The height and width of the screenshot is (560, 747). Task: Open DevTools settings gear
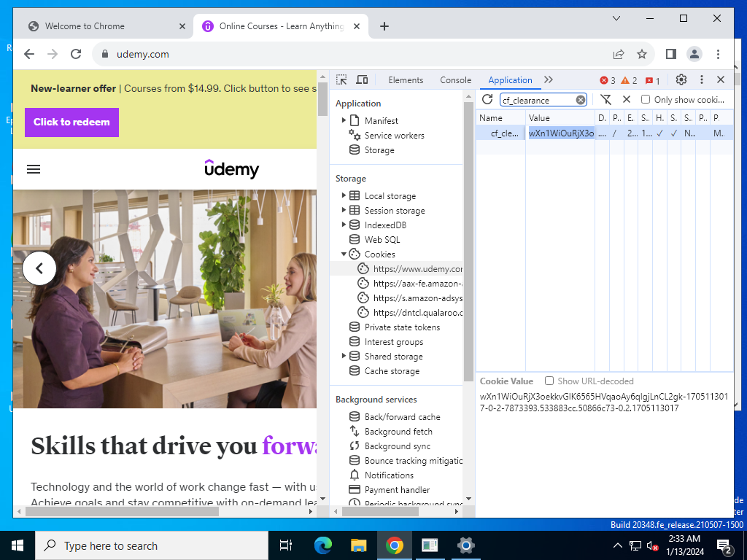(x=681, y=79)
